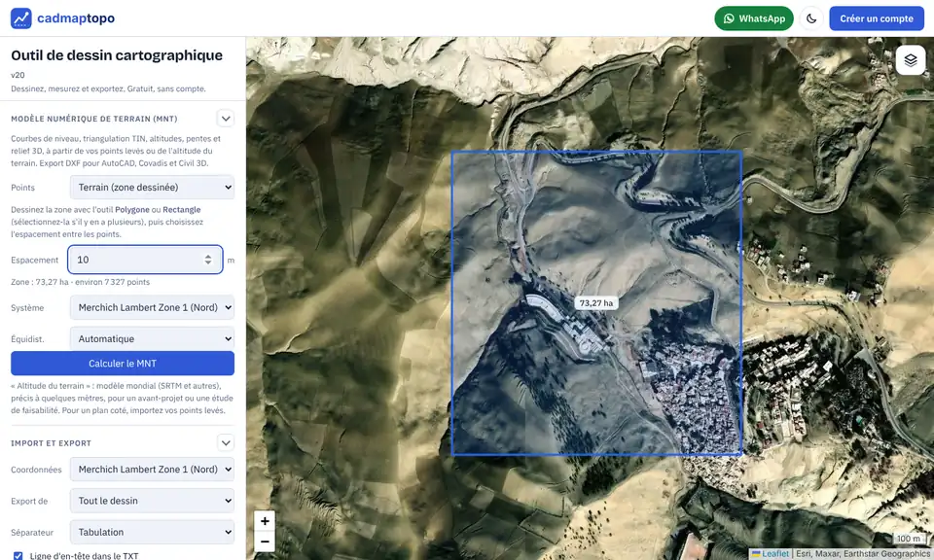Uncheck Ligne d'en-tête dans le TXT
The width and height of the screenshot is (934, 560).
(x=18, y=556)
